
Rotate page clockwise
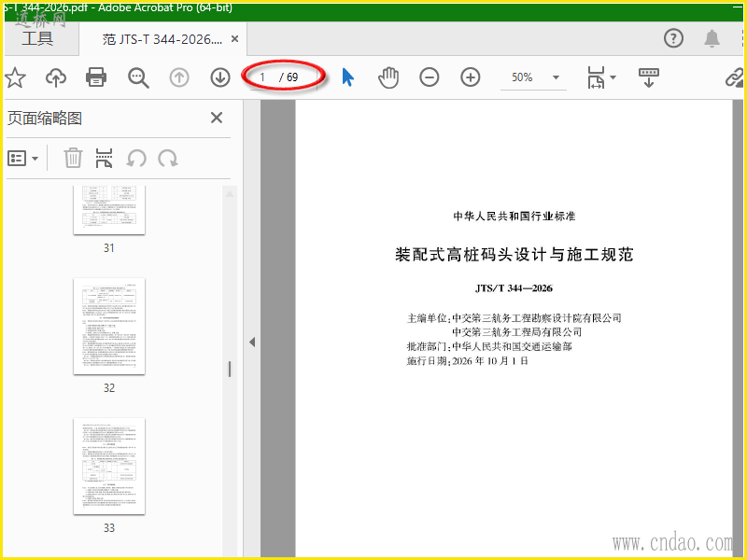168,158
